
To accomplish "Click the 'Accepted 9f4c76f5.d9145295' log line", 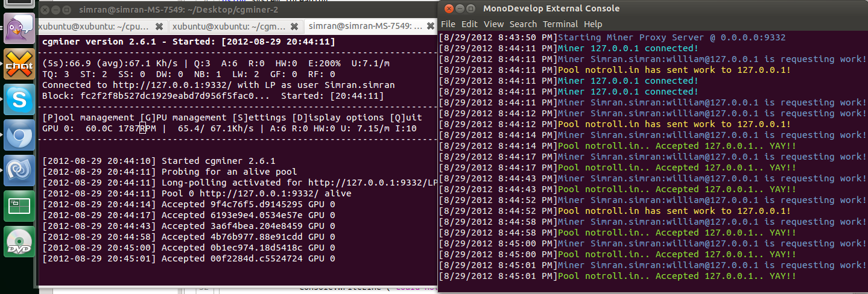I will 189,204.
